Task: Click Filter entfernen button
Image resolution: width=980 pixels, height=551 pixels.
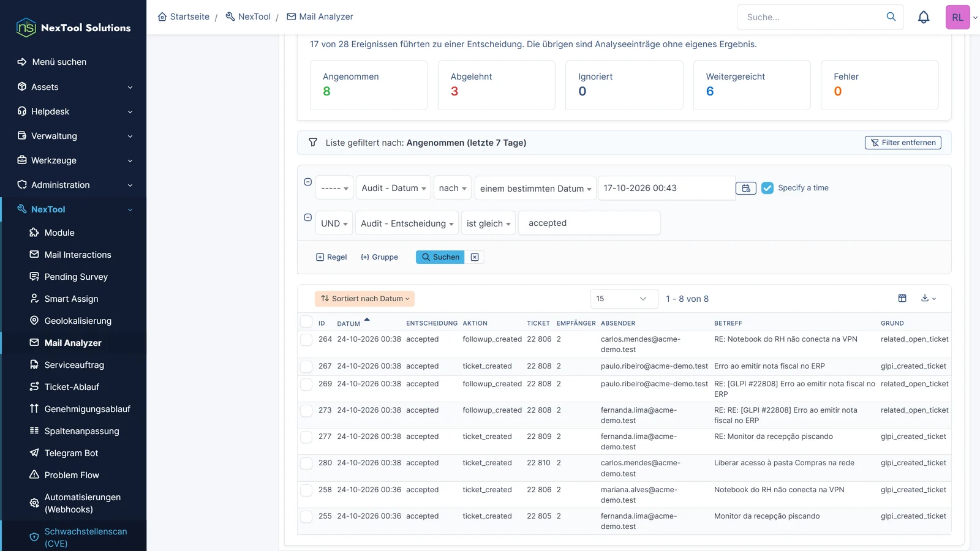Action: (x=903, y=143)
